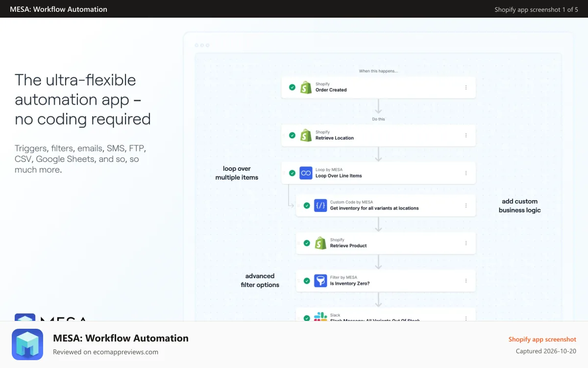Open the three-dot menu on Loop Over Line Items
The height and width of the screenshot is (368, 588).
click(466, 173)
